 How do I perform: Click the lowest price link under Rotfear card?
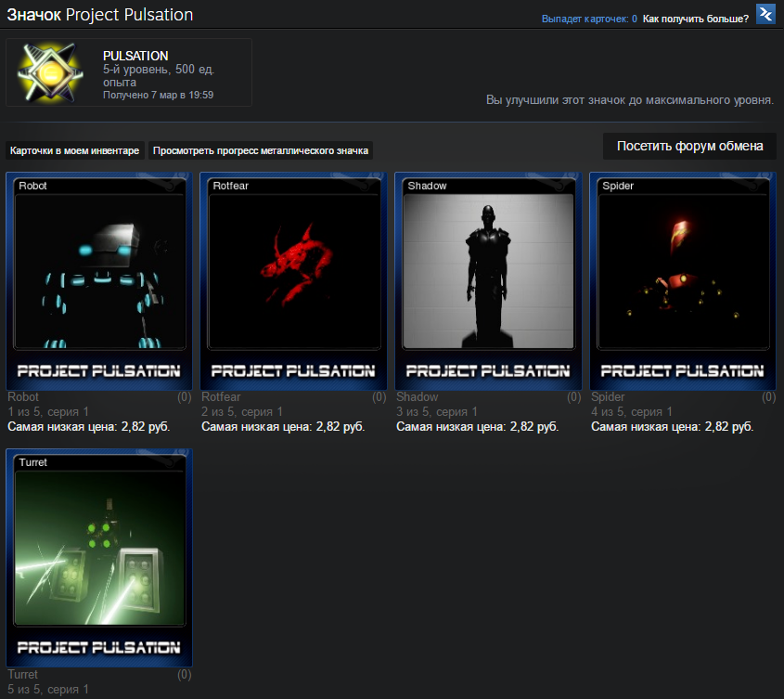click(x=283, y=427)
